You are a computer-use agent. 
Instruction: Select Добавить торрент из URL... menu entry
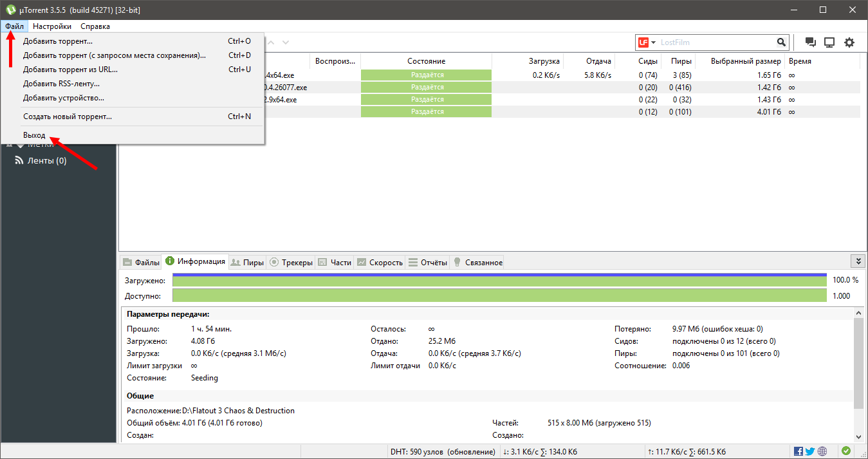click(133, 70)
